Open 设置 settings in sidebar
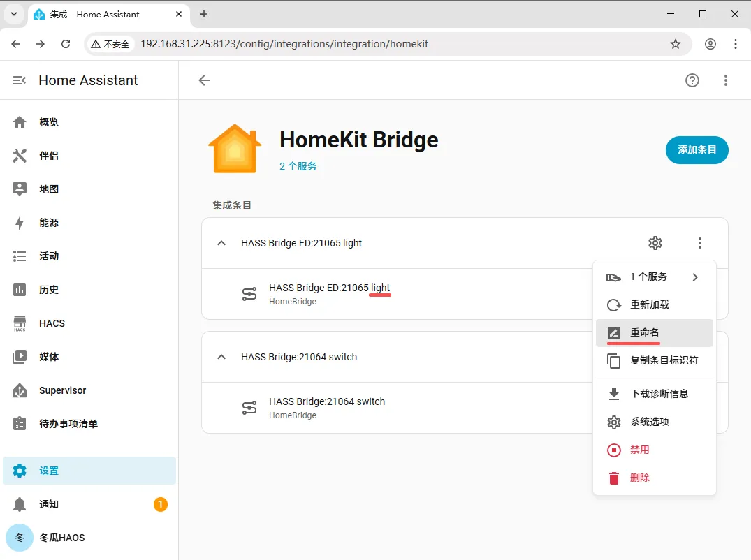Screen dimensions: 751x560 tap(89, 471)
